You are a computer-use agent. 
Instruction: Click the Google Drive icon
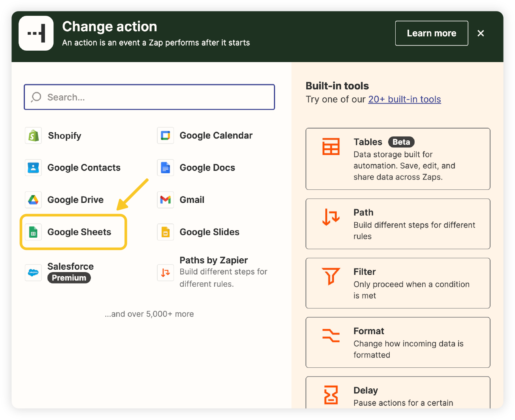tap(34, 200)
